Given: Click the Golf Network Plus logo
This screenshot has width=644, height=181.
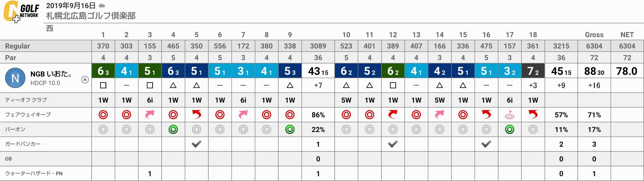Looking at the screenshot, I should point(21,11).
